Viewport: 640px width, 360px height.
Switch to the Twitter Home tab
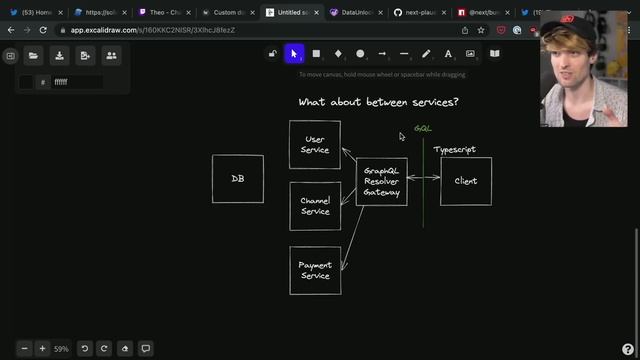(37, 13)
